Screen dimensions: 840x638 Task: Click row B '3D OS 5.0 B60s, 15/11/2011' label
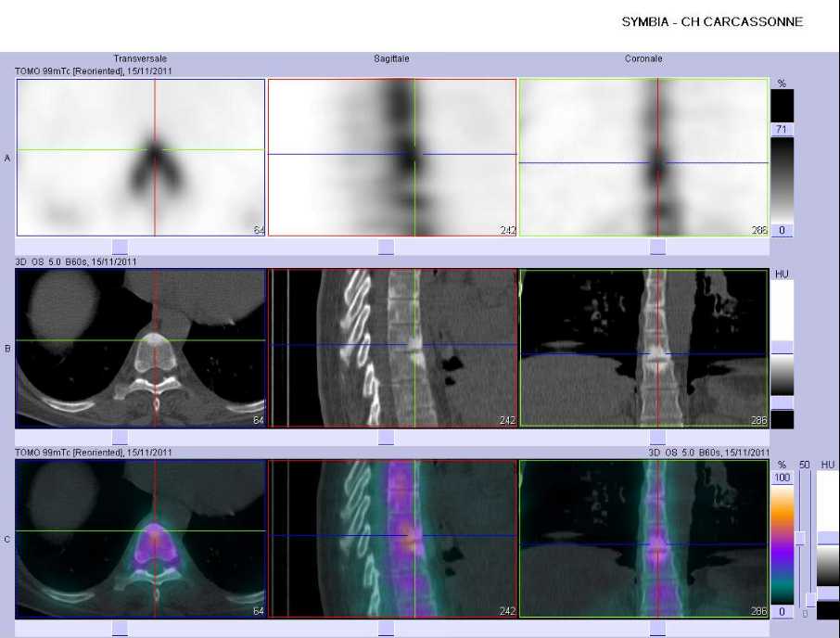click(75, 262)
